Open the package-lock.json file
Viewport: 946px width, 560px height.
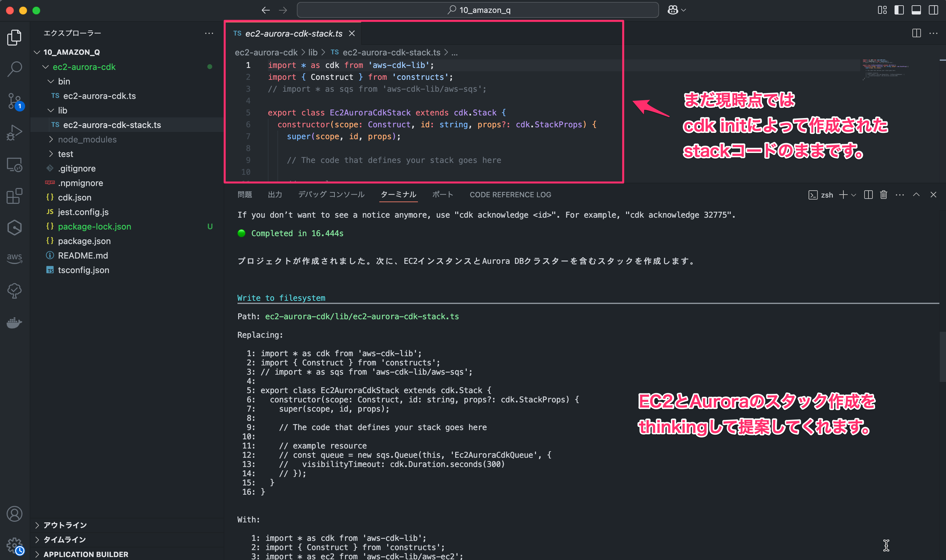point(127,227)
